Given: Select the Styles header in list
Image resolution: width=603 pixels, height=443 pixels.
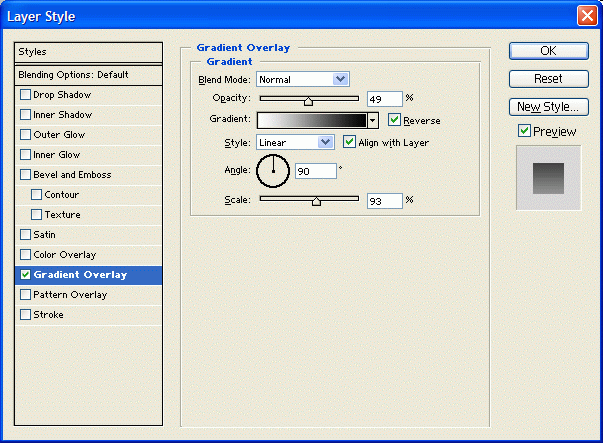Looking at the screenshot, I should pos(88,52).
